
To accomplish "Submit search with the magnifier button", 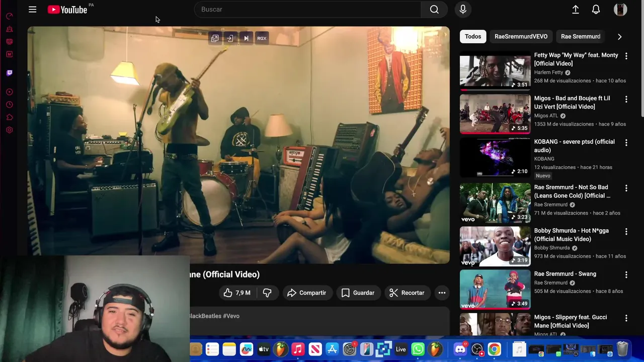I will 434,9.
